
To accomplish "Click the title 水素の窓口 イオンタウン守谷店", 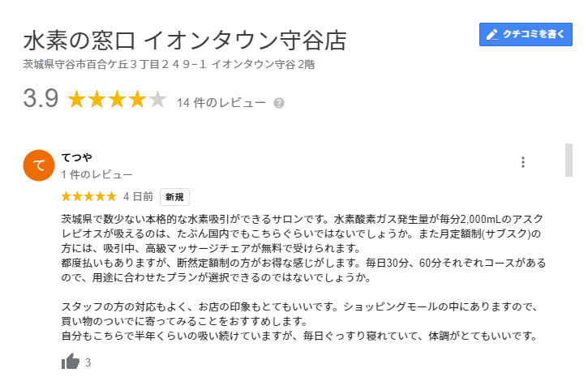I will (185, 41).
